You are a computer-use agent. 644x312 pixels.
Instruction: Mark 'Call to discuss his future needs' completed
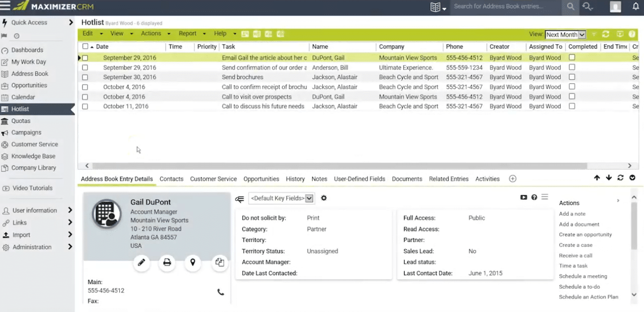[572, 106]
